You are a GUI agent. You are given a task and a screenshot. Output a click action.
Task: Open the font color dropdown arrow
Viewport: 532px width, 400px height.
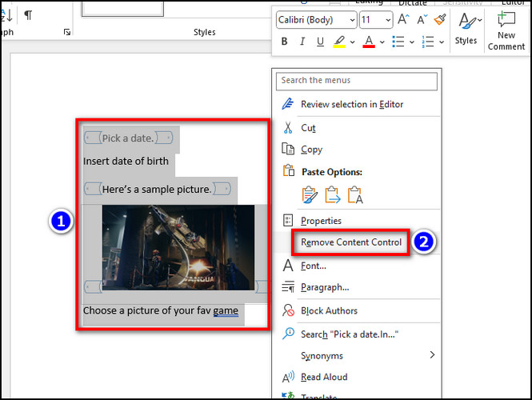tap(382, 42)
